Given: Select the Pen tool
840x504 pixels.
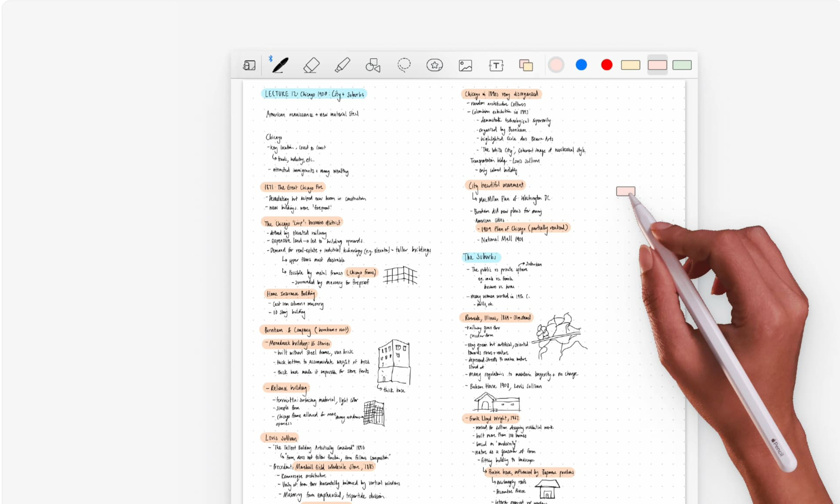Looking at the screenshot, I should coord(280,65).
